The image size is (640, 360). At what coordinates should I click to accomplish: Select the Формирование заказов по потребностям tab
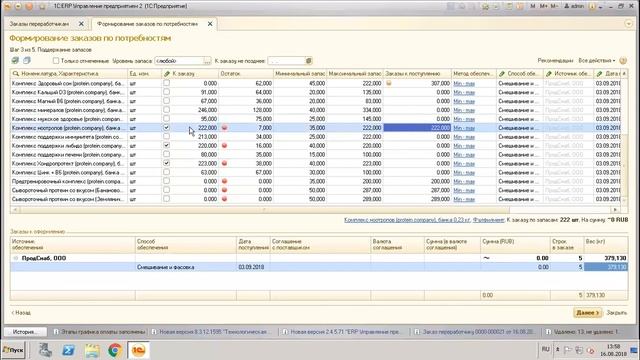(148, 24)
